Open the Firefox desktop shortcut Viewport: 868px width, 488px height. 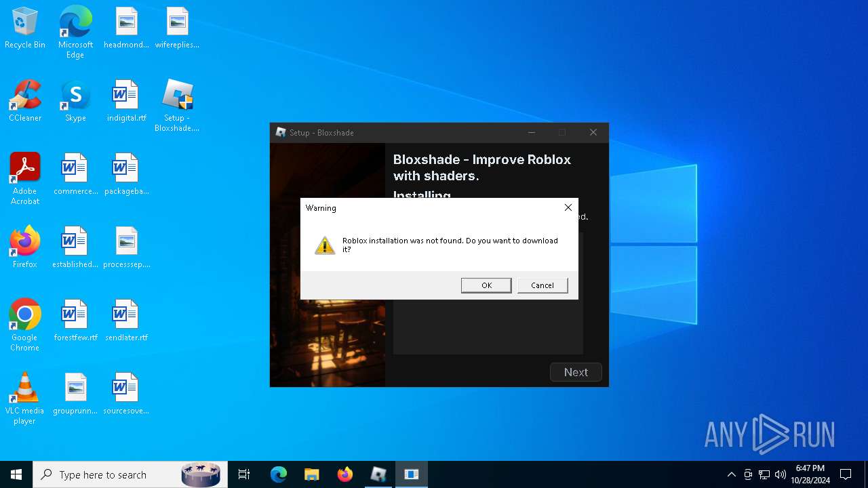(25, 247)
